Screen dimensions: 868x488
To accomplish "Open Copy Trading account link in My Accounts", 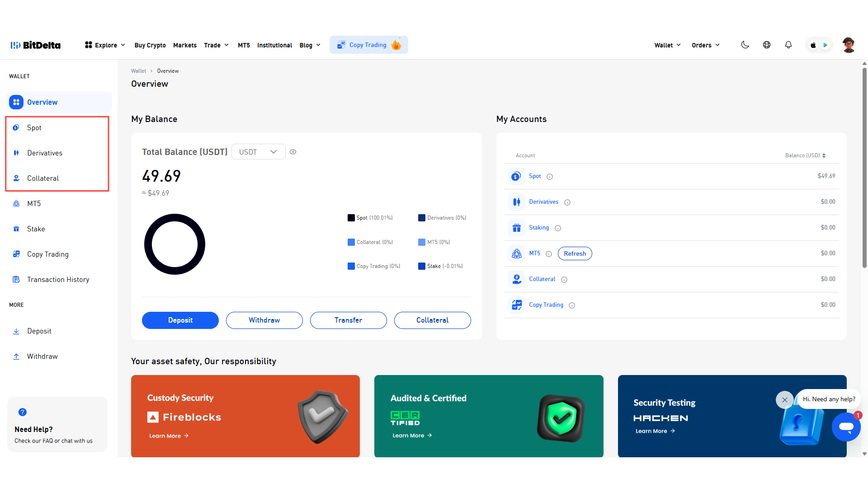I will pyautogui.click(x=546, y=305).
